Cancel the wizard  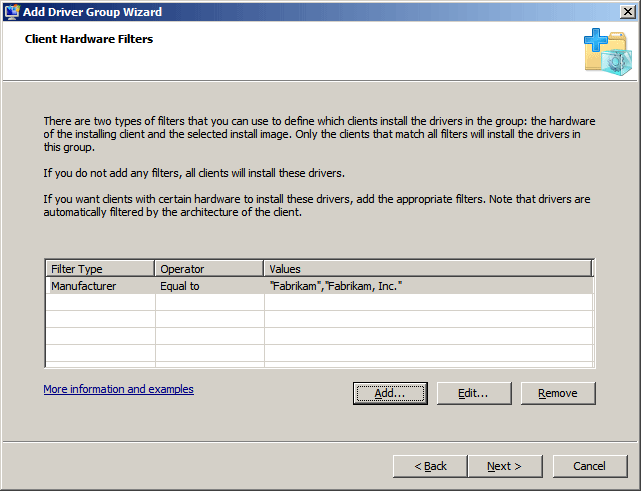[590, 466]
